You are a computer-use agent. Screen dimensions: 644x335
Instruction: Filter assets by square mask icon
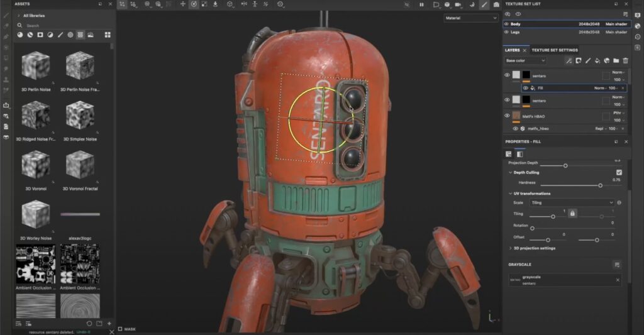40,35
